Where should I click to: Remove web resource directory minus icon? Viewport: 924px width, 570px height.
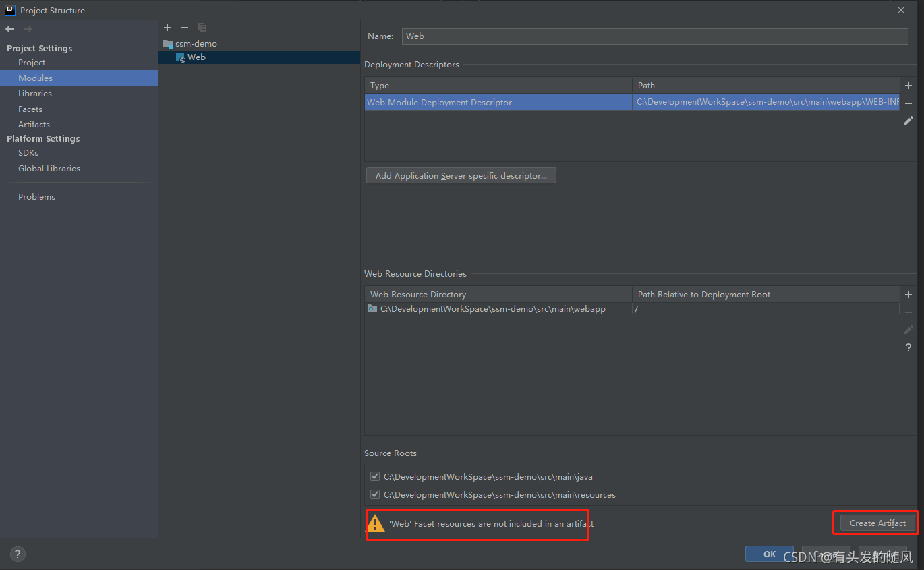tap(908, 312)
